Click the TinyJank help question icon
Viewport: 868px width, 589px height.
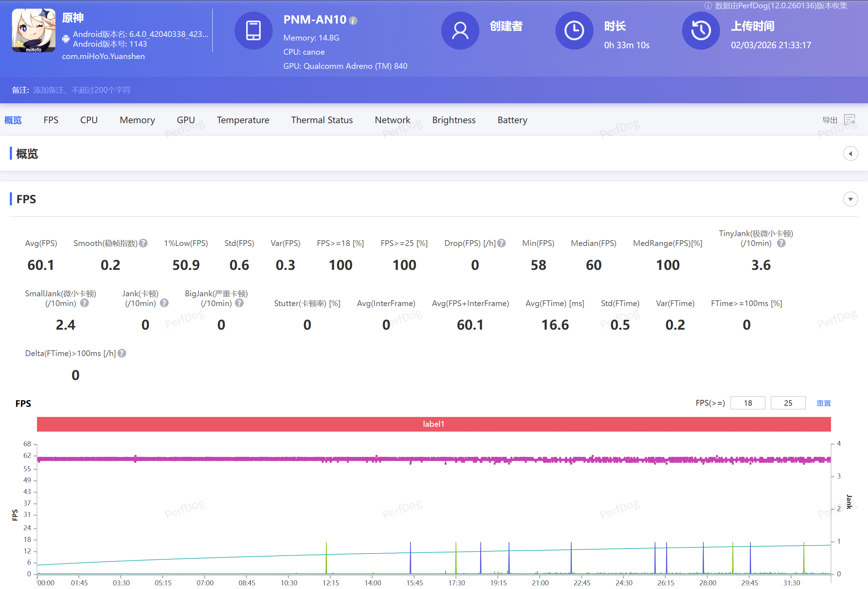point(781,243)
